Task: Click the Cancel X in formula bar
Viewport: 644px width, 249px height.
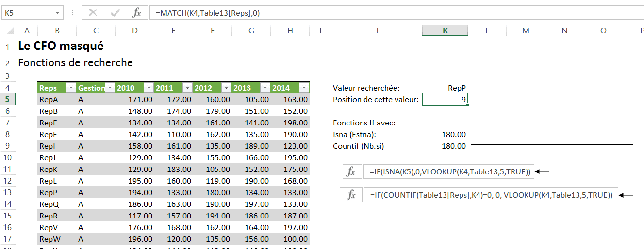Action: click(93, 13)
